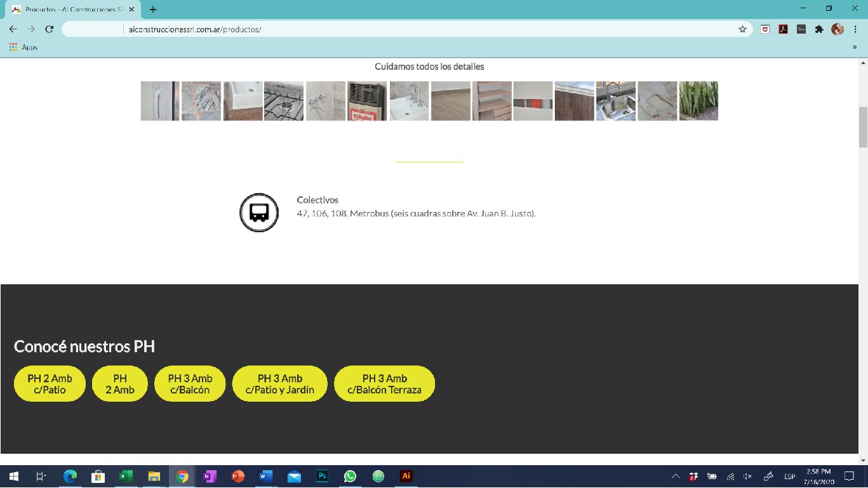Open the Adobe Acrobat extension
The height and width of the screenshot is (488, 868).
783,29
